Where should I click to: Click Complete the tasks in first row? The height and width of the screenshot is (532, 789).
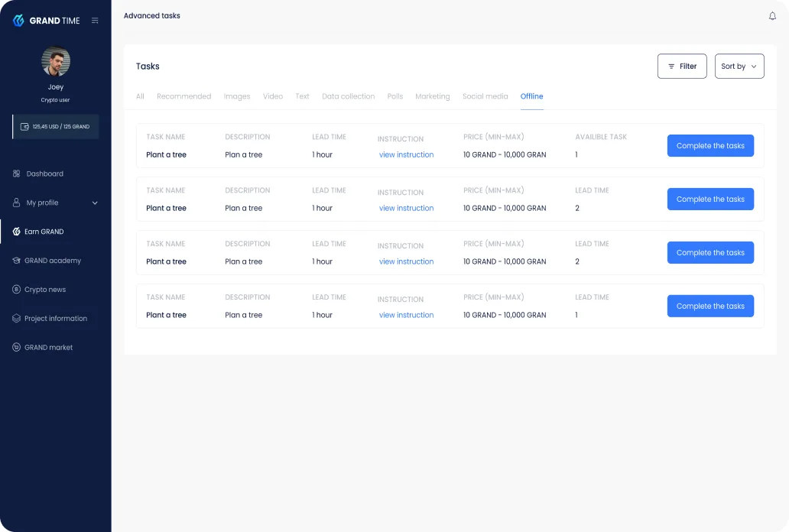click(x=710, y=145)
